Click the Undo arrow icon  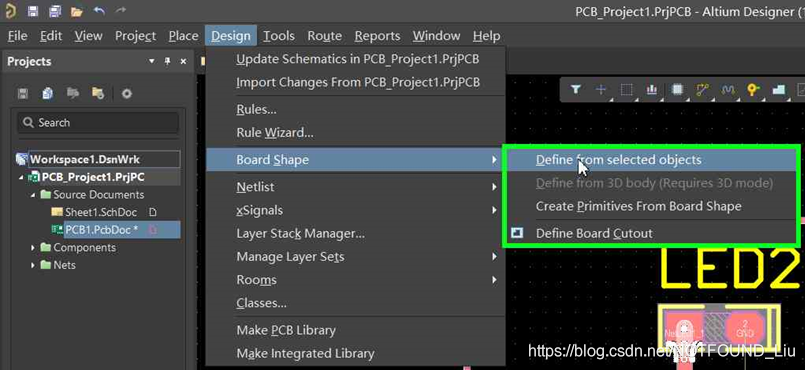(99, 10)
